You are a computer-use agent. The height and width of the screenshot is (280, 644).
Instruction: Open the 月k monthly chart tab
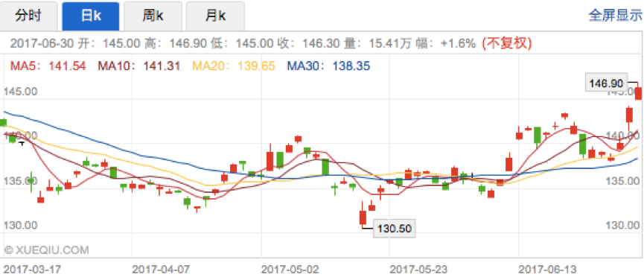[215, 16]
